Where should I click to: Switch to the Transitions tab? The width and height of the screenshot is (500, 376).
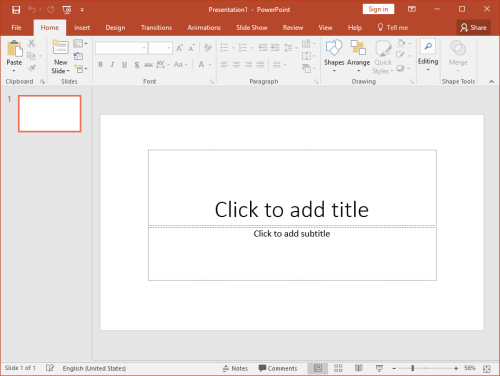(x=156, y=28)
